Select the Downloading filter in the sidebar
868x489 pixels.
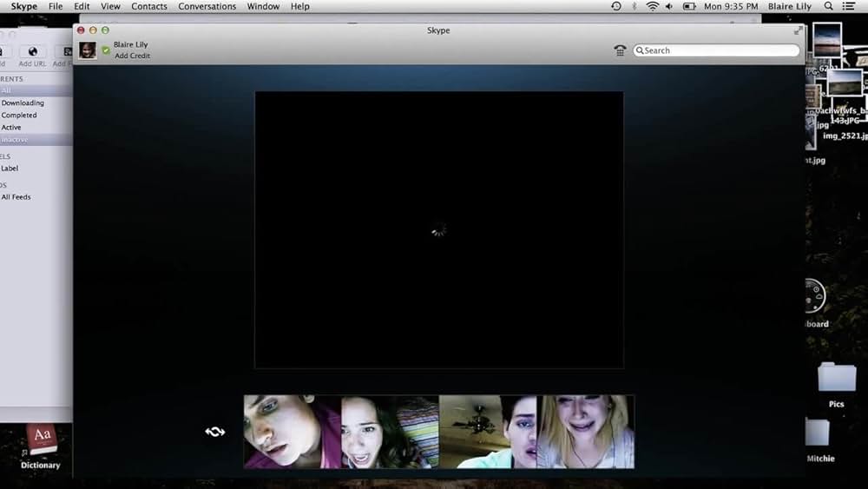pyautogui.click(x=23, y=102)
